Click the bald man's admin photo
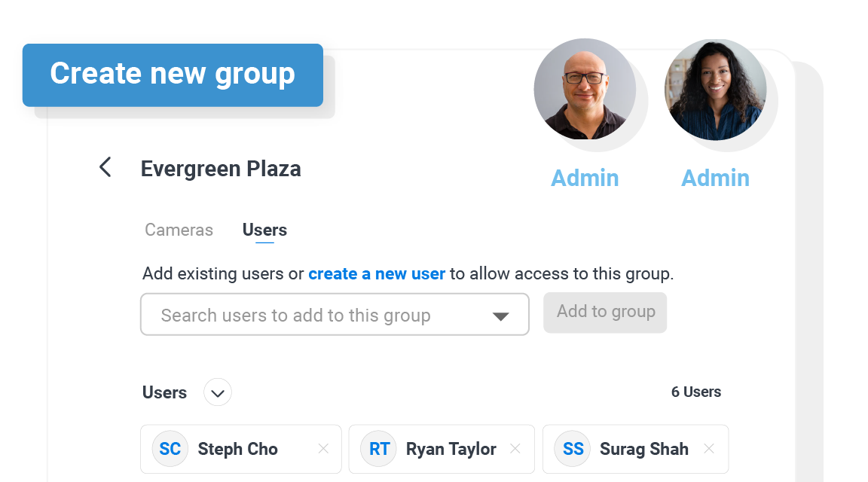The width and height of the screenshot is (868, 482). (x=585, y=89)
